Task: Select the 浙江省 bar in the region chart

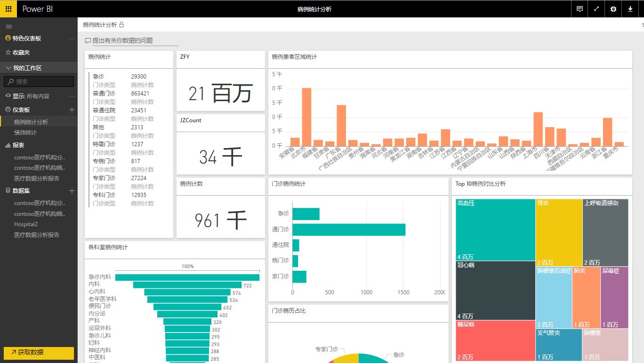Action: pyautogui.click(x=608, y=132)
